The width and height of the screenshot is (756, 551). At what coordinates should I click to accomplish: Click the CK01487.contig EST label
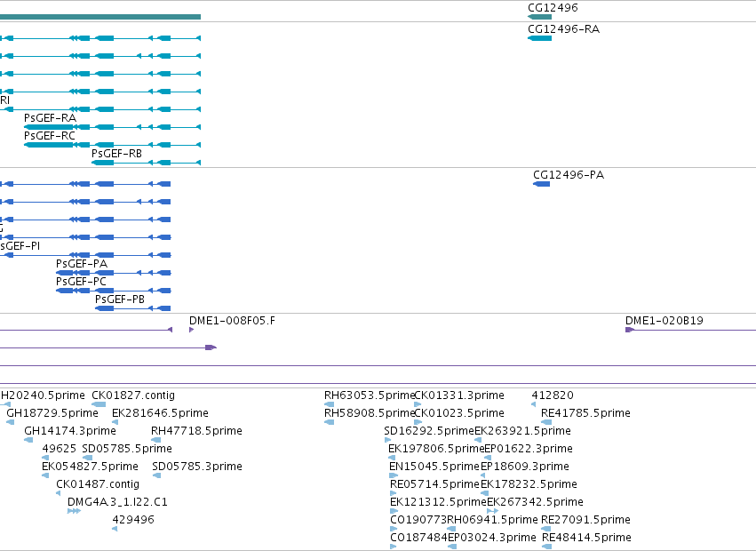click(98, 484)
